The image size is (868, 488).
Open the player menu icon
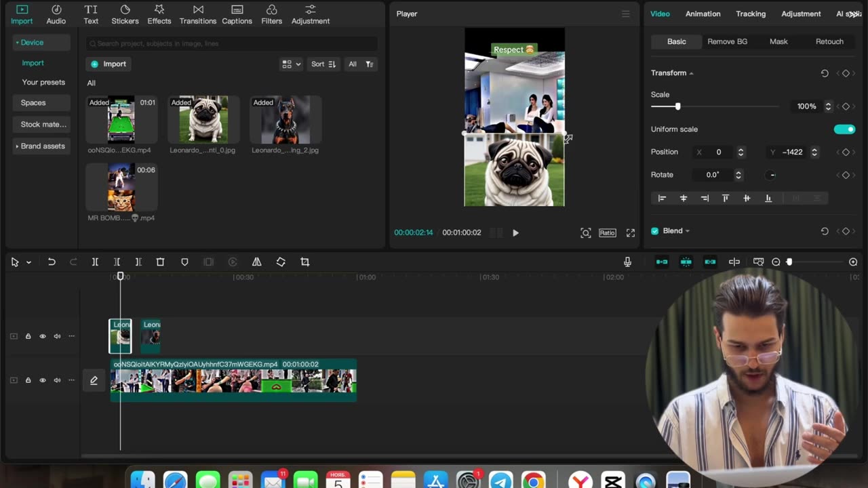(626, 14)
